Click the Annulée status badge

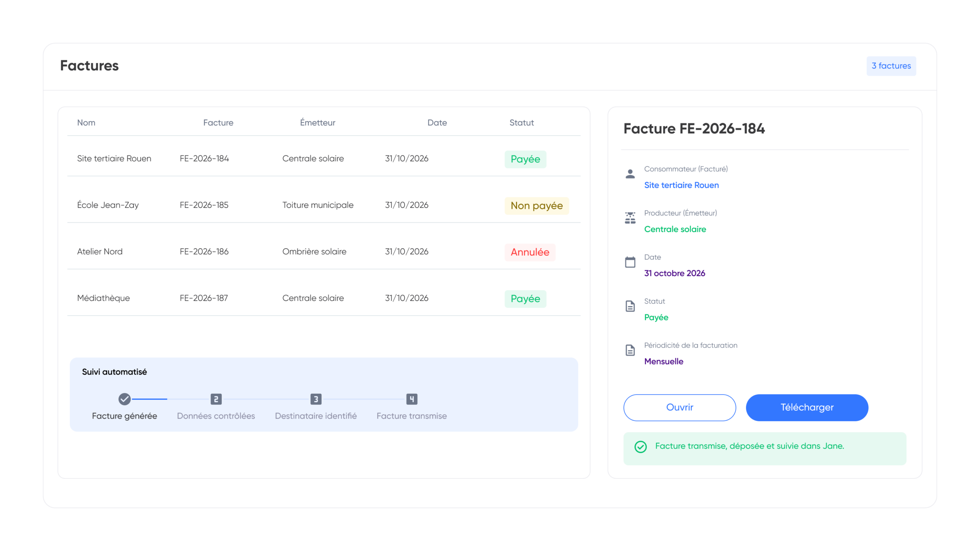click(x=530, y=252)
